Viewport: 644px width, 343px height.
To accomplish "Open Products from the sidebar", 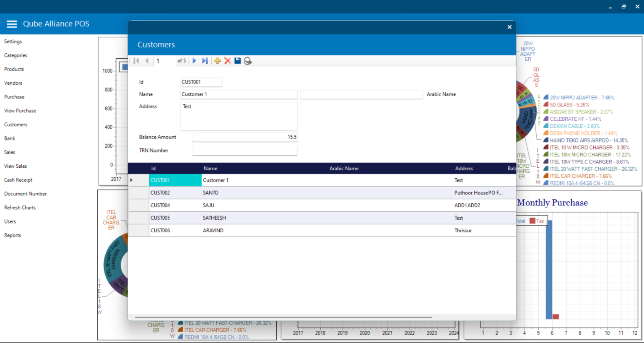I will coord(14,69).
